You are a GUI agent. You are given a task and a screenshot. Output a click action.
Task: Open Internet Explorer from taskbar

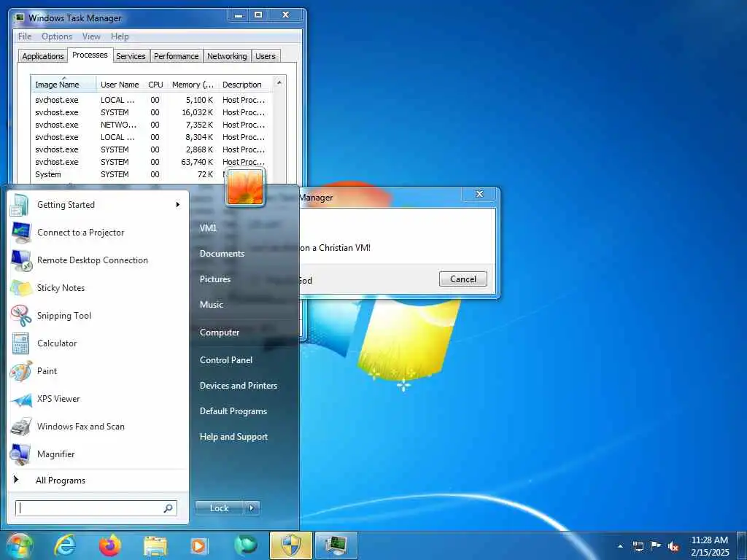pos(64,545)
